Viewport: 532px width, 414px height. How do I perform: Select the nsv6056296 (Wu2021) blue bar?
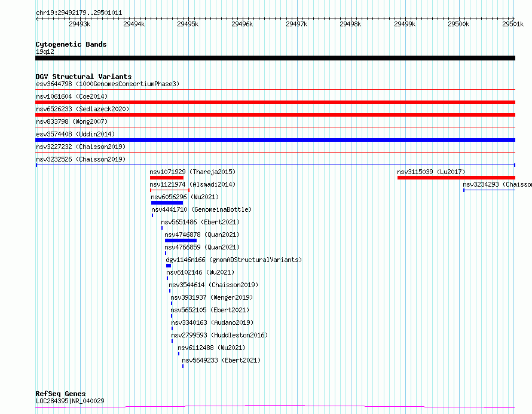[x=167, y=203]
